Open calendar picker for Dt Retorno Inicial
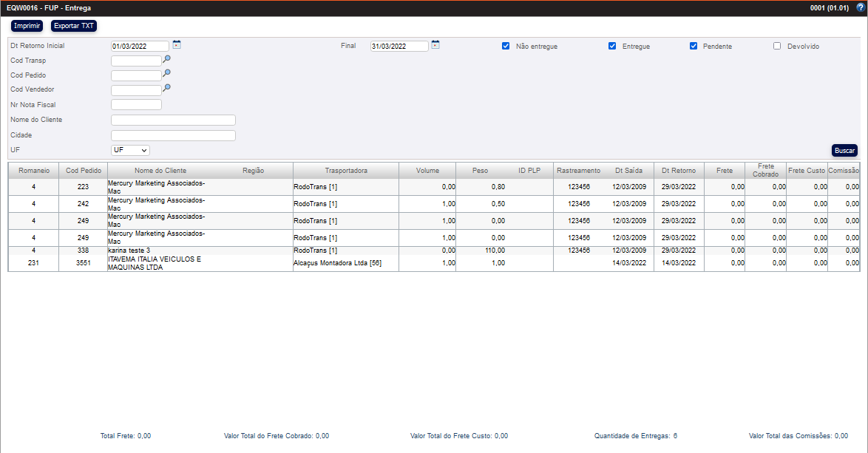 point(177,45)
